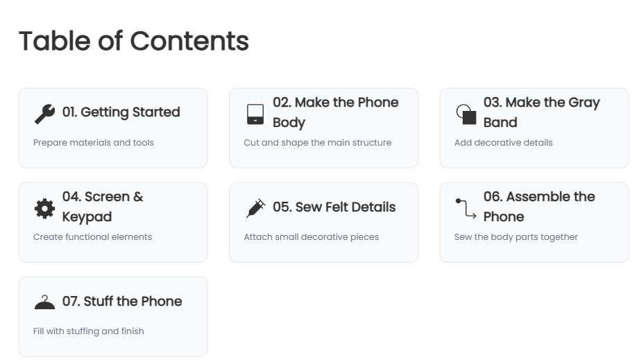The width and height of the screenshot is (641, 364).
Task: Open 02. Make the Phone Body chapter
Action: (x=336, y=112)
